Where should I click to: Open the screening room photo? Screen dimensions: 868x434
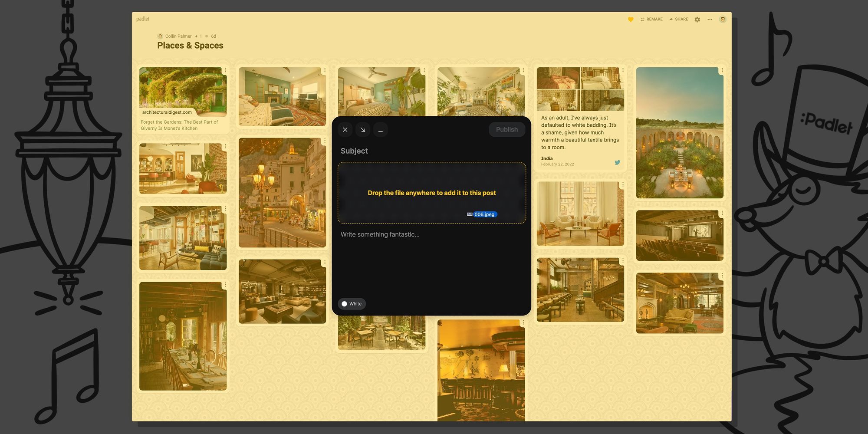coord(680,236)
